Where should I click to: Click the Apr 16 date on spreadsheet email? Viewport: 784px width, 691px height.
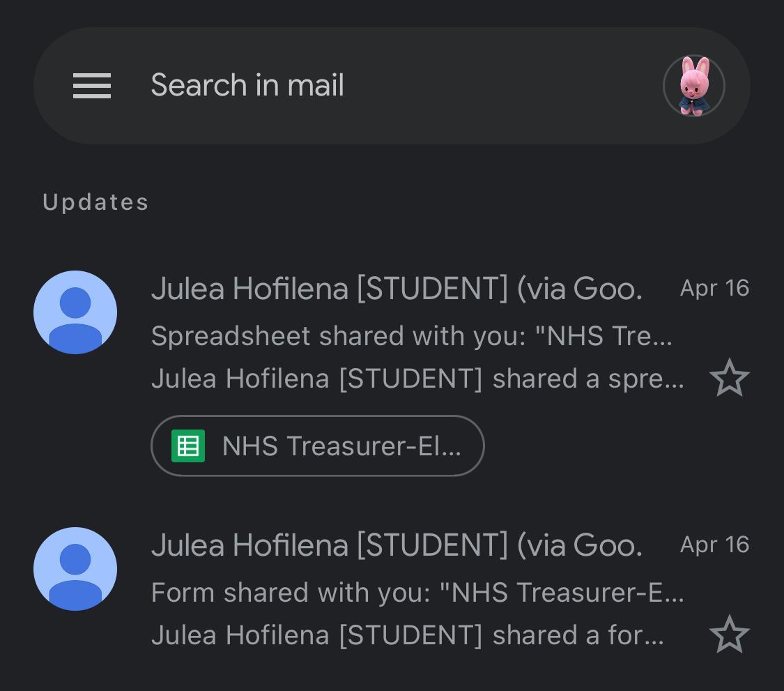[x=714, y=289]
